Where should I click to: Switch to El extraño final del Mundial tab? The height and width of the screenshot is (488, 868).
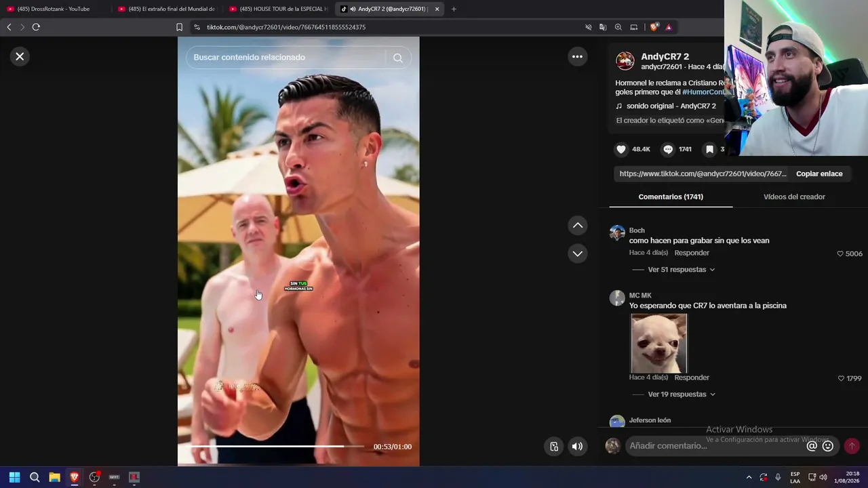166,9
